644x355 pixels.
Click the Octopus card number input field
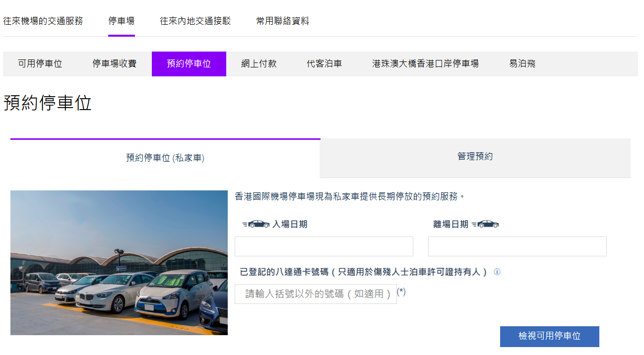click(x=315, y=294)
